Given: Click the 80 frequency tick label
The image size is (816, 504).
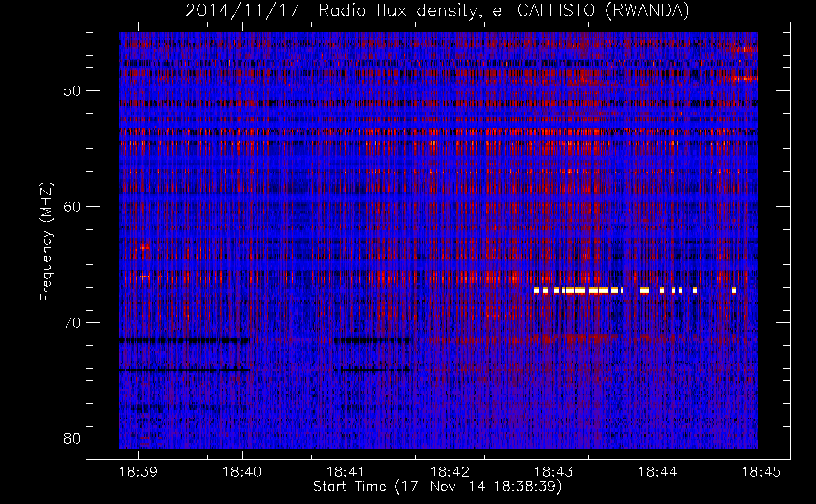Looking at the screenshot, I should (x=73, y=438).
